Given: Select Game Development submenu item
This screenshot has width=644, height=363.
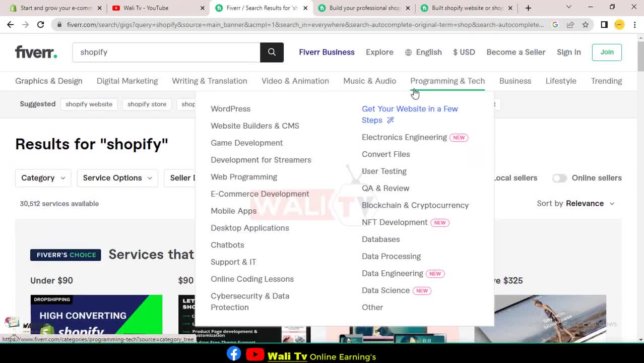Looking at the screenshot, I should [247, 143].
